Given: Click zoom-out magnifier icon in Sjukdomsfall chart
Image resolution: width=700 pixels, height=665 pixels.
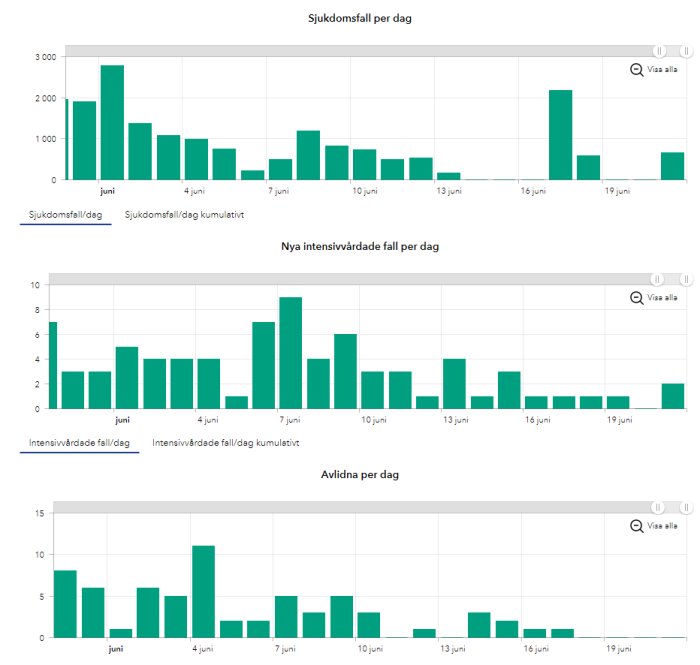Looking at the screenshot, I should coord(637,70).
